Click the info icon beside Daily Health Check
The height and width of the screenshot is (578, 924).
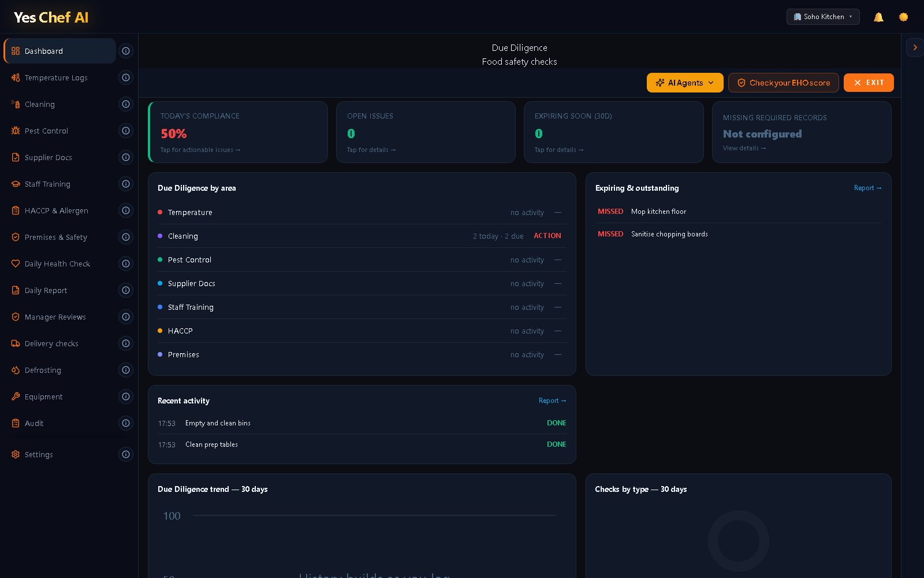(126, 264)
